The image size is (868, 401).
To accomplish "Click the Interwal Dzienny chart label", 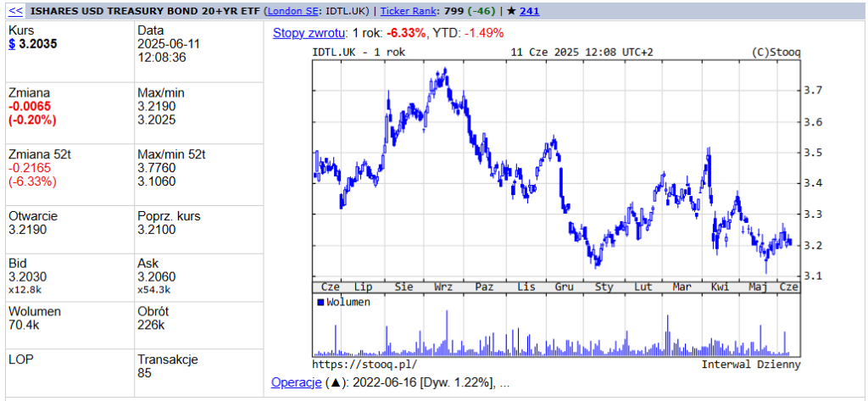I will click(x=751, y=365).
